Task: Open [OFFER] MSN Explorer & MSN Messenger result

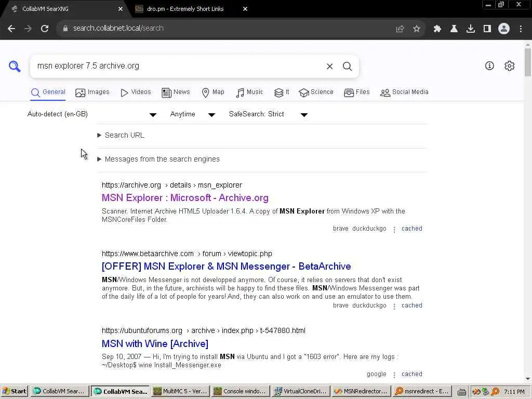Action: coord(227,267)
